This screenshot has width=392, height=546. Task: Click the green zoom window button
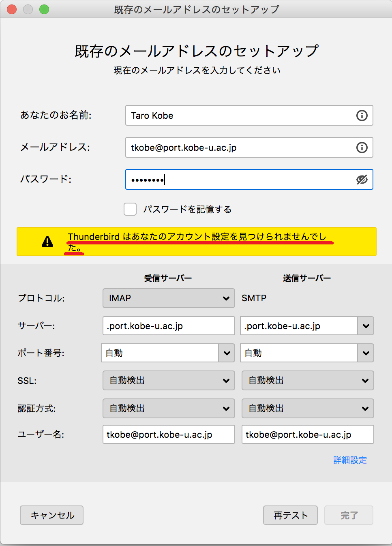click(x=44, y=9)
